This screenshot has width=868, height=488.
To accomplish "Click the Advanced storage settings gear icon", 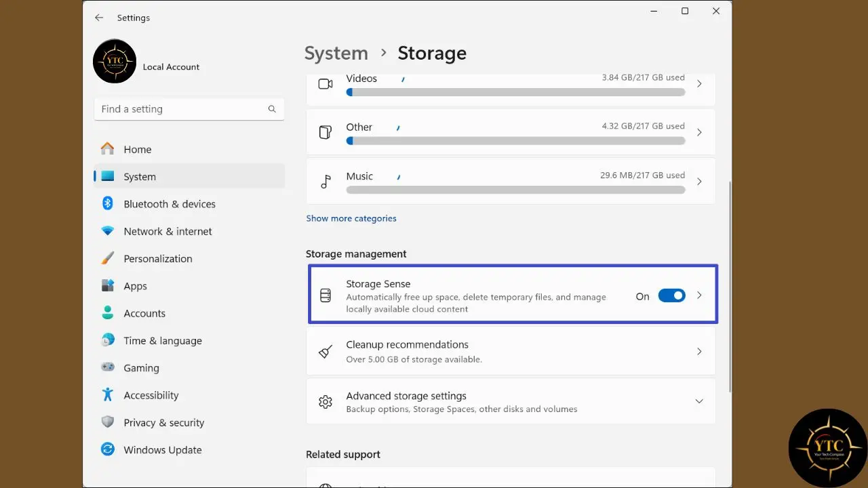I will (325, 402).
